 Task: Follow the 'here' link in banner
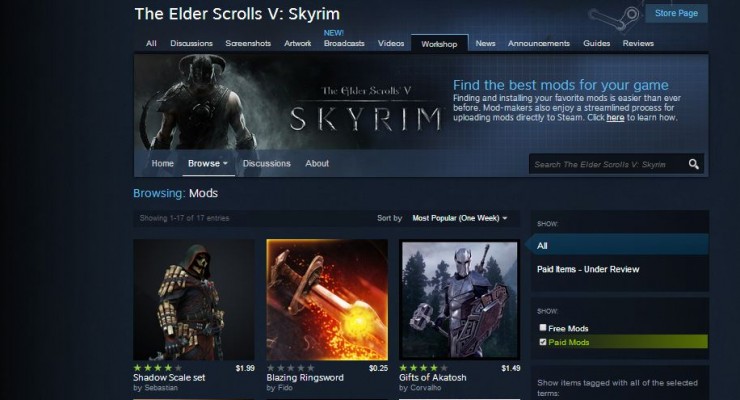[615, 118]
